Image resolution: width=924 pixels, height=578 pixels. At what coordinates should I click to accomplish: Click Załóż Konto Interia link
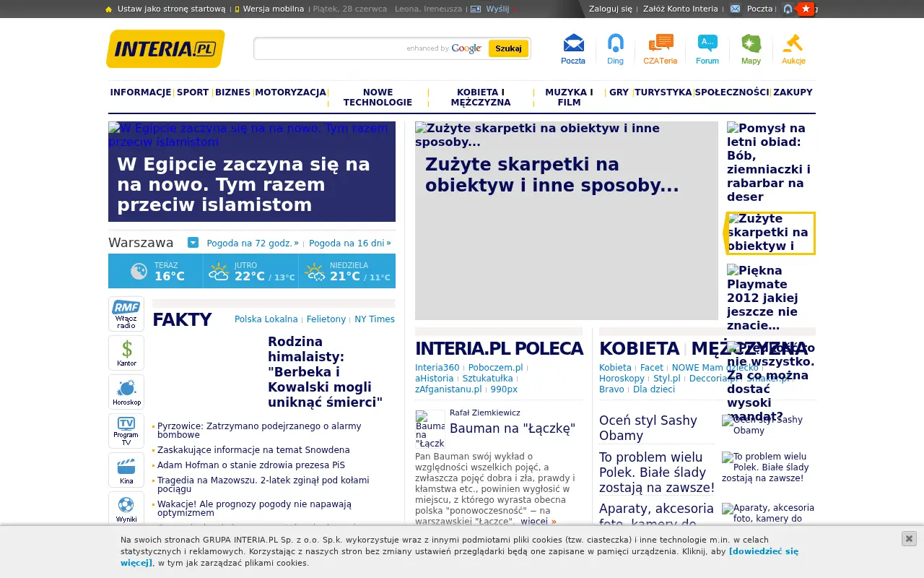coord(680,9)
